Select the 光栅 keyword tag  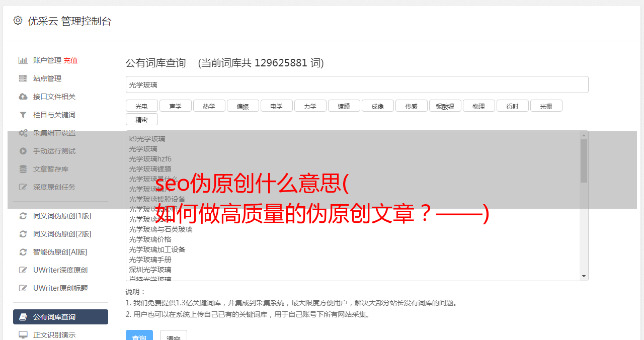tap(546, 106)
